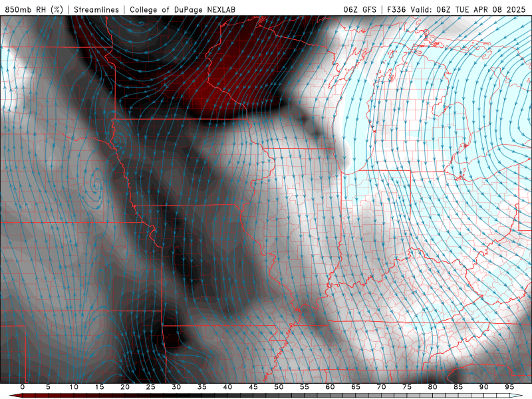The width and height of the screenshot is (532, 399).
Task: Select the "55" legend value
Action: [x=305, y=387]
